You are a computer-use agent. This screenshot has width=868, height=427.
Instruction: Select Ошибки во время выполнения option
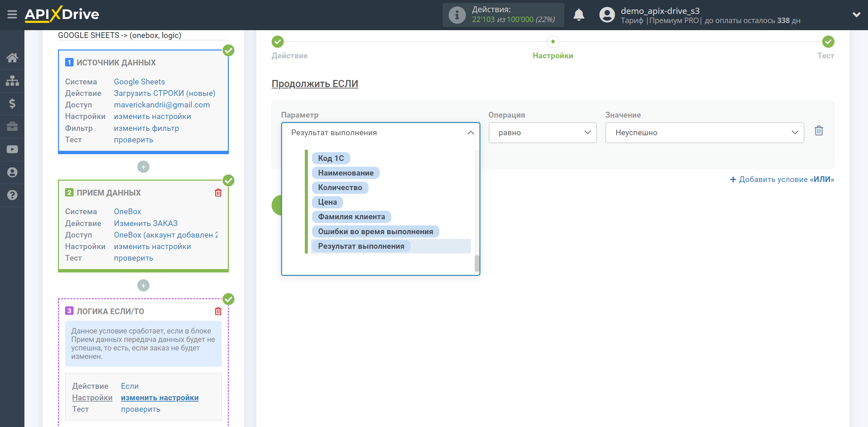pyautogui.click(x=376, y=231)
